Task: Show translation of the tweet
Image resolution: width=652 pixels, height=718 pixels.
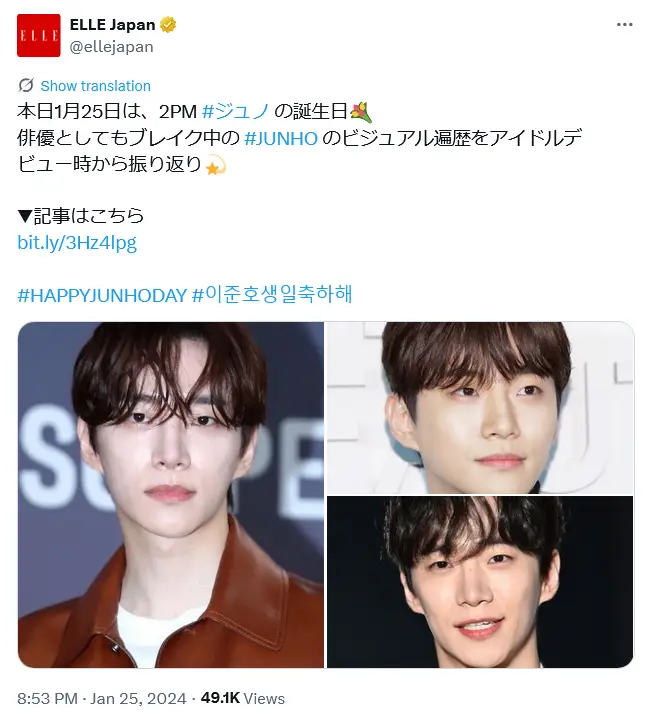Action: [x=95, y=86]
